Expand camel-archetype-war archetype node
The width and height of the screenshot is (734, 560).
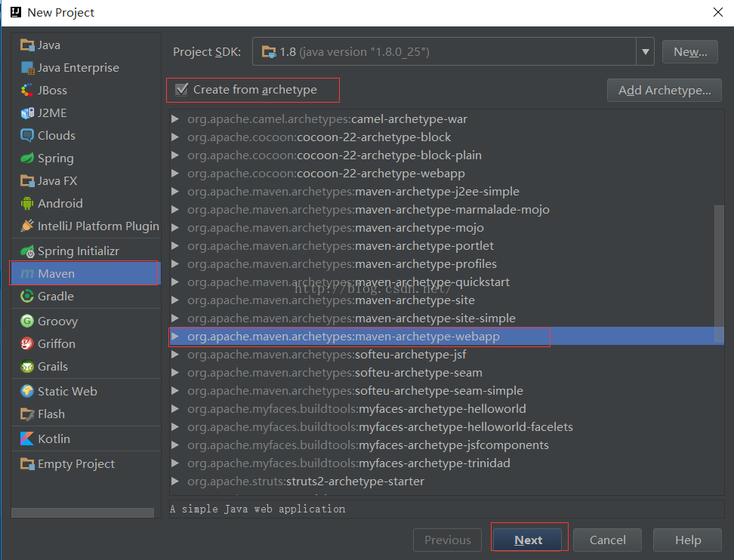tap(175, 118)
